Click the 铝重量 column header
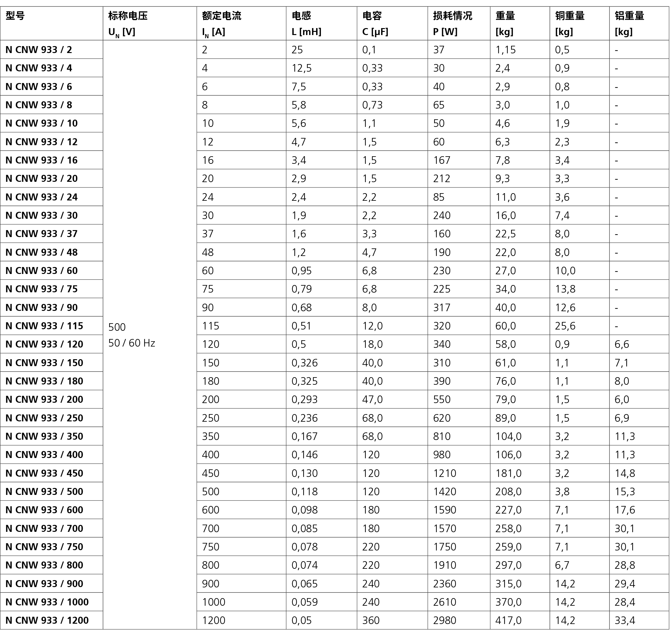 (639, 23)
